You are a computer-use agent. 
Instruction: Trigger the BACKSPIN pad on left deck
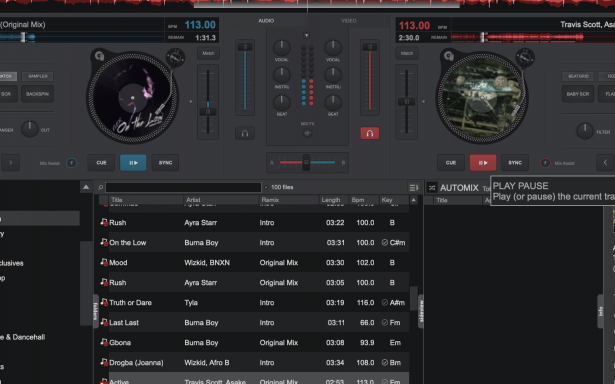click(37, 94)
